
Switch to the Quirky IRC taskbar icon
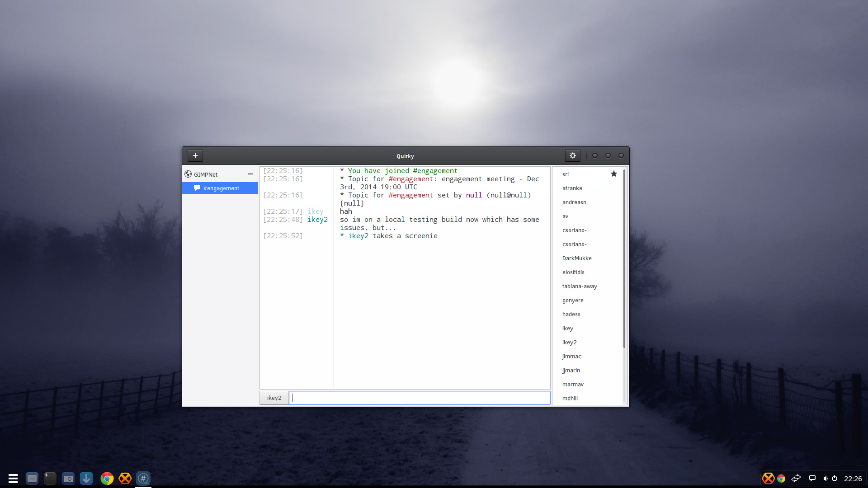pyautogui.click(x=143, y=478)
